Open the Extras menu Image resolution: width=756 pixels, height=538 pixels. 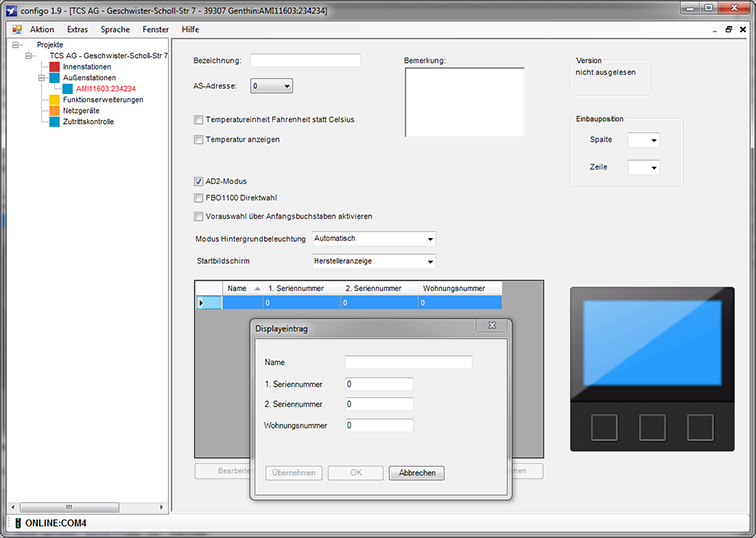[77, 30]
